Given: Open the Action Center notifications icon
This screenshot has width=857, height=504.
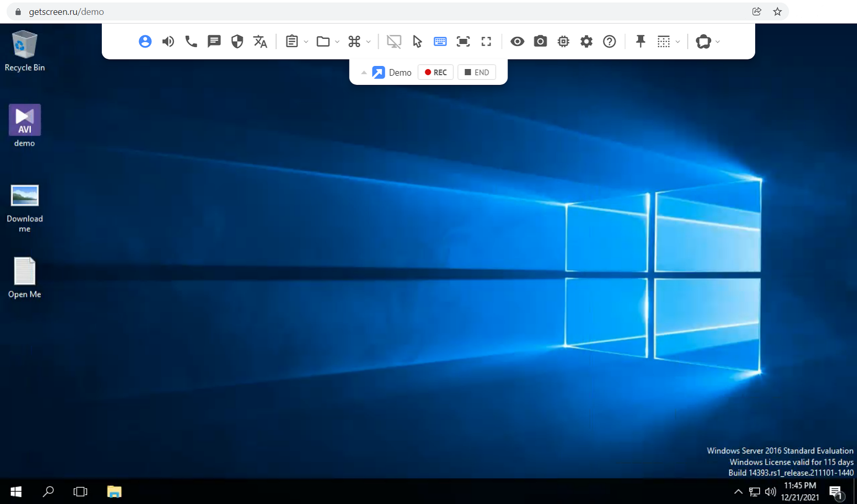Looking at the screenshot, I should tap(837, 493).
